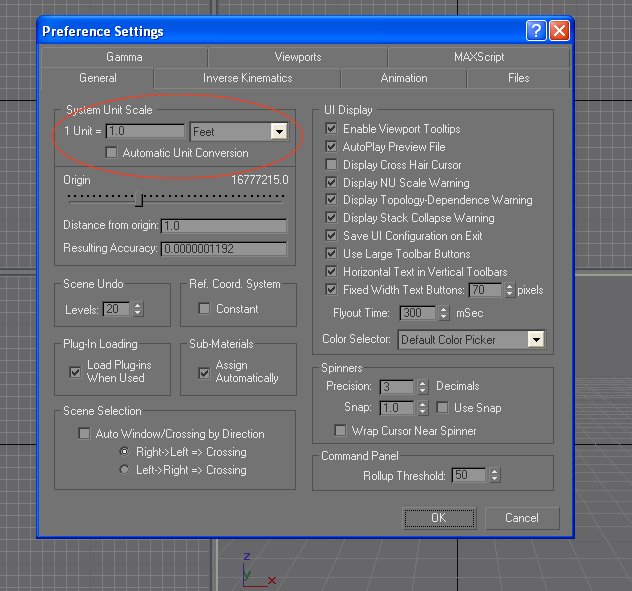Click the Origin slider handle
The height and width of the screenshot is (591, 632).
coord(139,200)
